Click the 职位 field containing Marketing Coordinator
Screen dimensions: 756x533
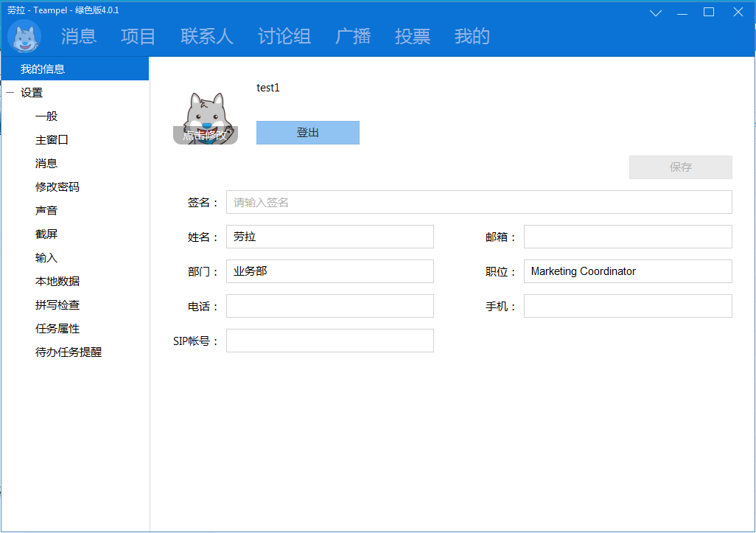(x=627, y=271)
